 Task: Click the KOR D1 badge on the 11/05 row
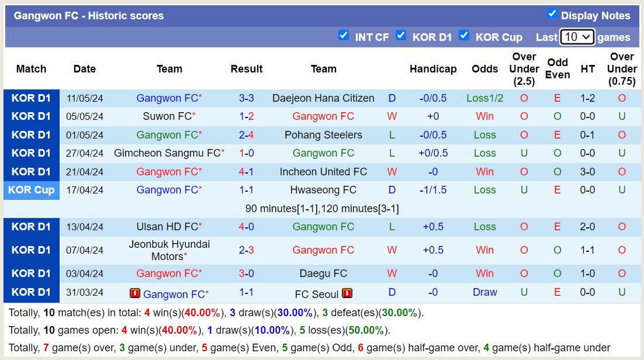pos(31,98)
